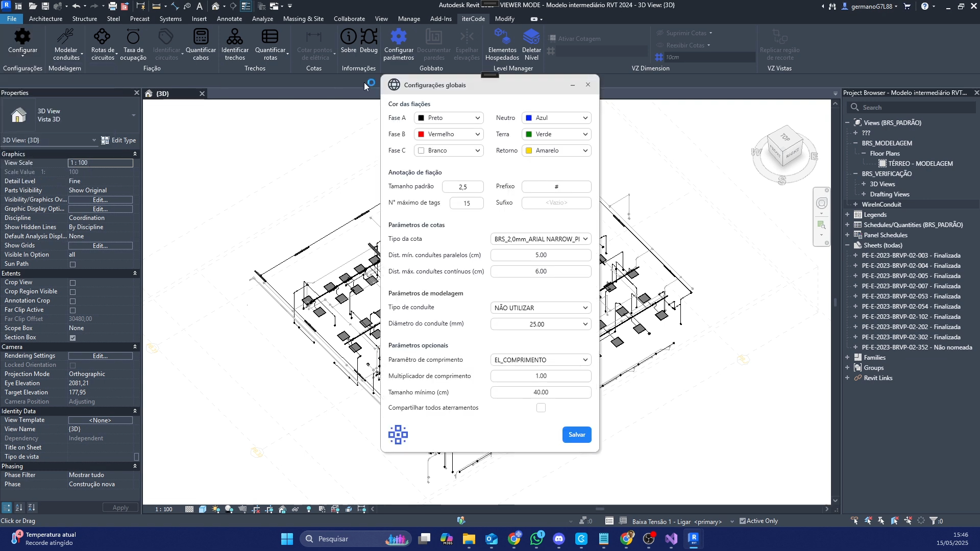980x551 pixels.
Task: Enable Compartilhar todos aterramentos checkbox
Action: point(541,408)
